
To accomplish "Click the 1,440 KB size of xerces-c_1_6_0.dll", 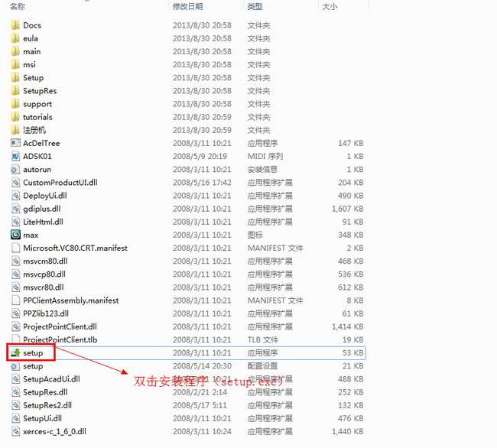I will [347, 431].
